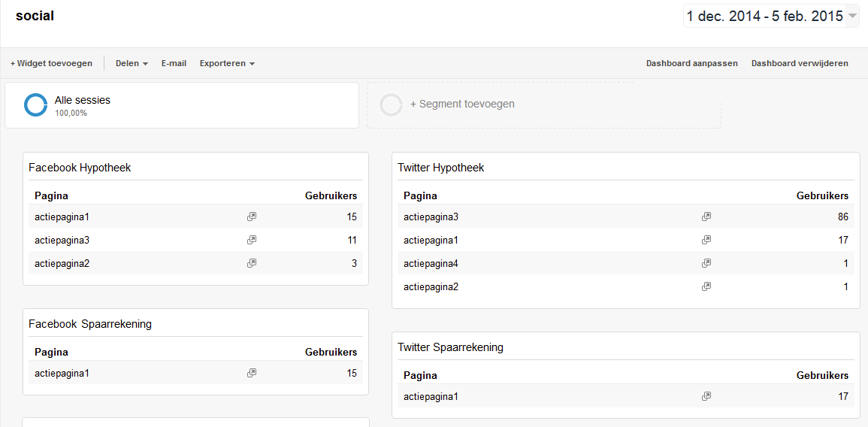Select the Alle sessies segment box

[182, 105]
